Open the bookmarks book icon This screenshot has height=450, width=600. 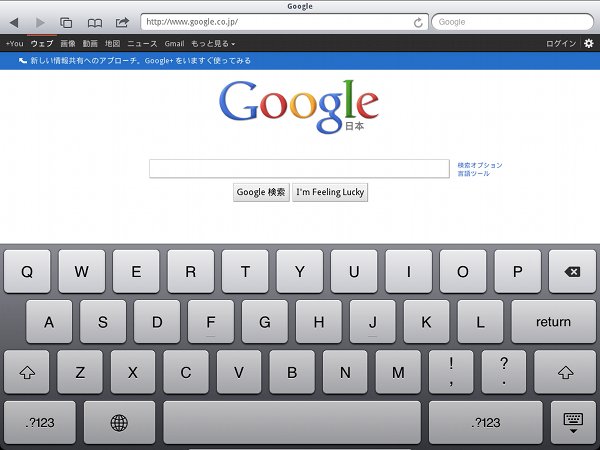pos(95,23)
